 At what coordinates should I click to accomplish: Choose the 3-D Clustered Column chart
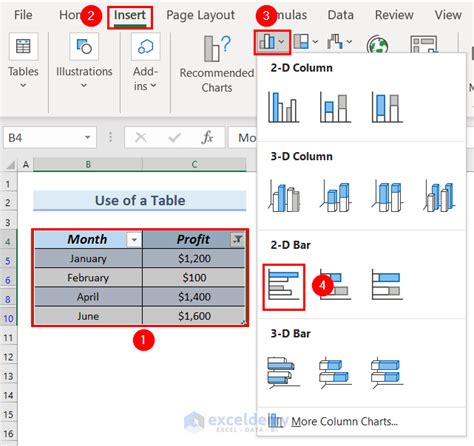pos(284,196)
